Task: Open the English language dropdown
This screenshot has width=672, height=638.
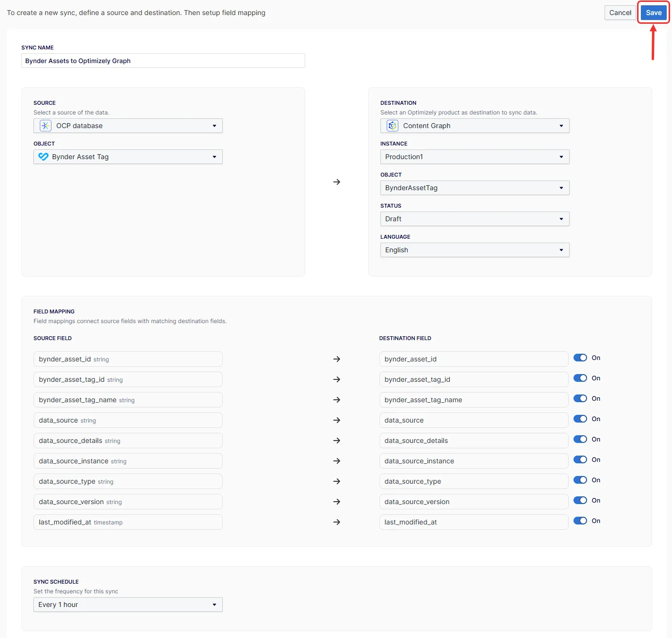Action: pos(475,250)
